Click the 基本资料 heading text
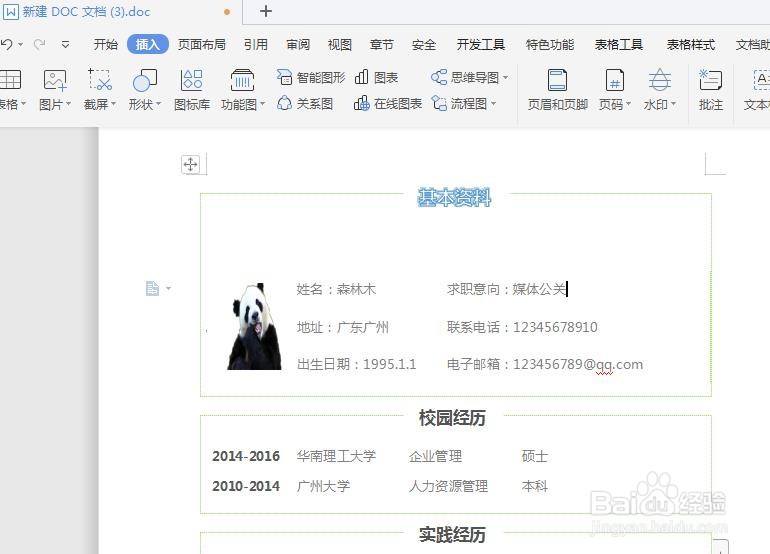 (454, 197)
